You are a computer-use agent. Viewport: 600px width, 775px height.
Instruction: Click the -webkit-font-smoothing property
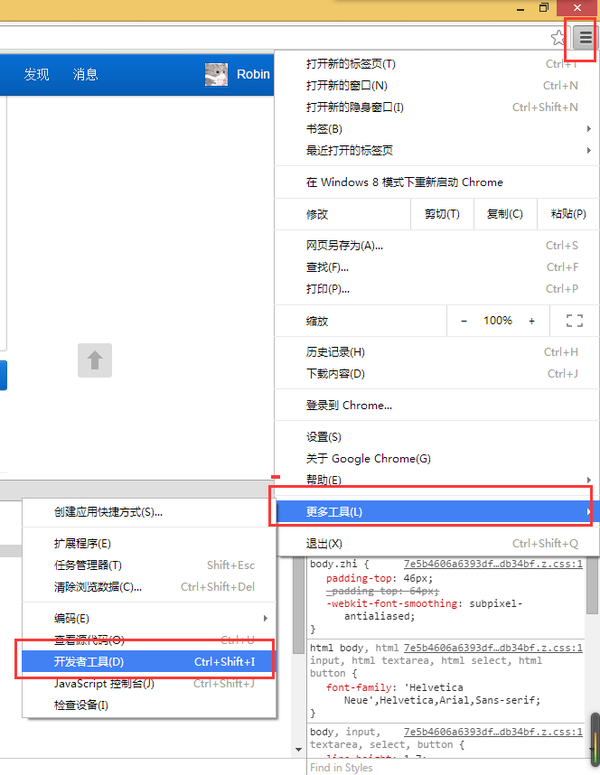pyautogui.click(x=391, y=603)
